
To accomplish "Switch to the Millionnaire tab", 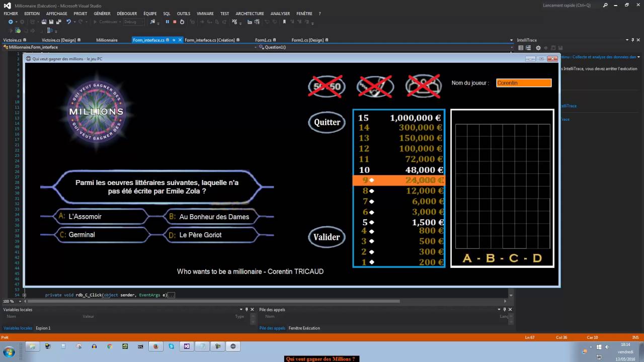I will pos(107,40).
